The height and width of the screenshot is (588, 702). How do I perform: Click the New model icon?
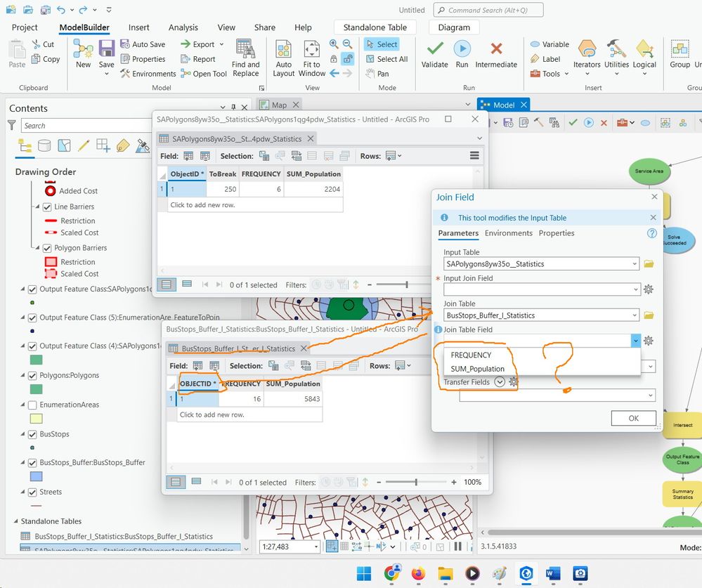pyautogui.click(x=83, y=48)
